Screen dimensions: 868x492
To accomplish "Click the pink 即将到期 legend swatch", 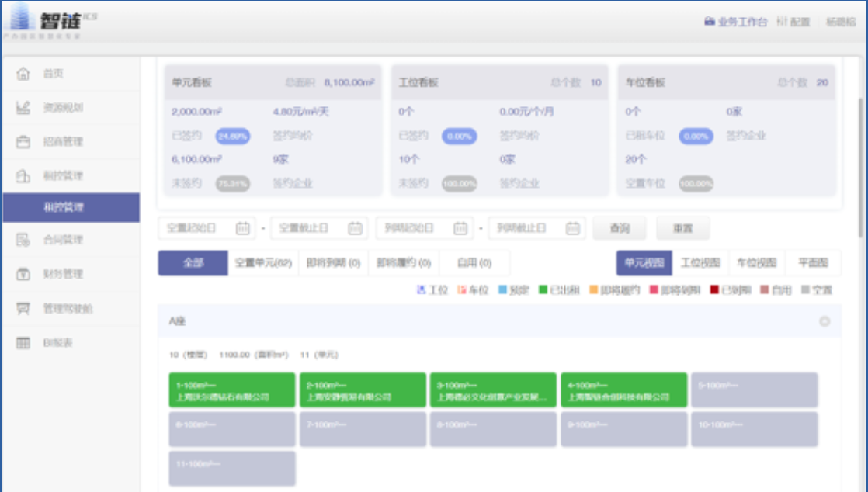I will click(654, 290).
